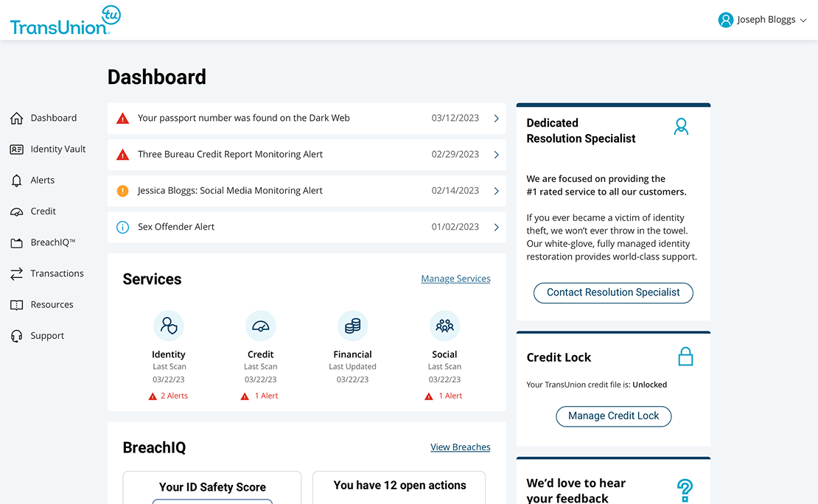This screenshot has height=504, width=818.
Task: Click the Sex Offender Alert title text
Action: (176, 227)
